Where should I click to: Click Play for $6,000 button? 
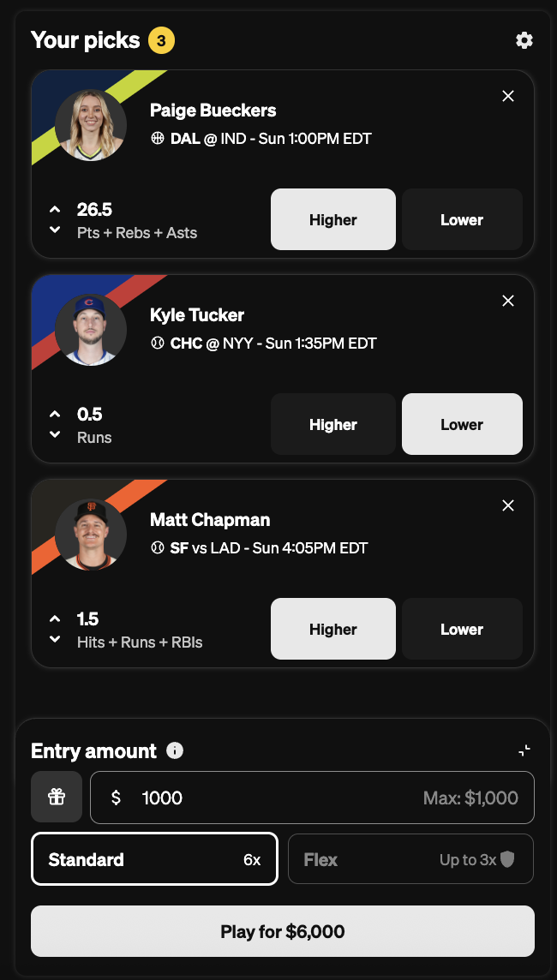click(x=283, y=931)
